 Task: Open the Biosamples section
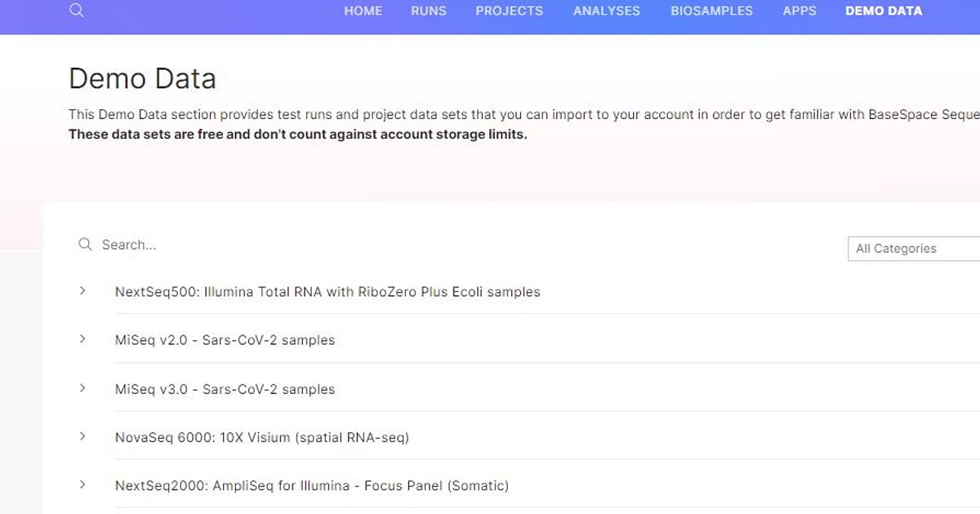coord(711,11)
